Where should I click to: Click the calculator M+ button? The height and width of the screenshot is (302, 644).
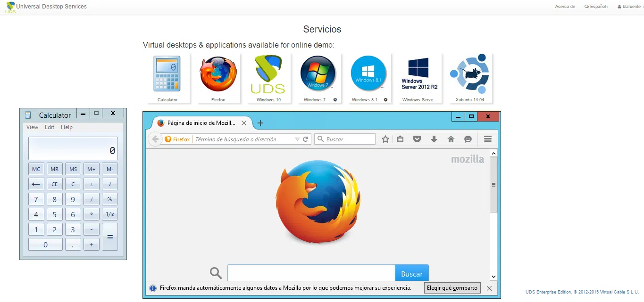click(x=91, y=169)
